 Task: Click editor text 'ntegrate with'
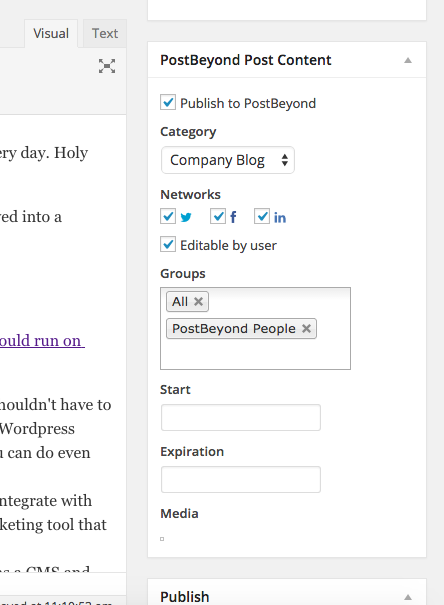click(46, 501)
